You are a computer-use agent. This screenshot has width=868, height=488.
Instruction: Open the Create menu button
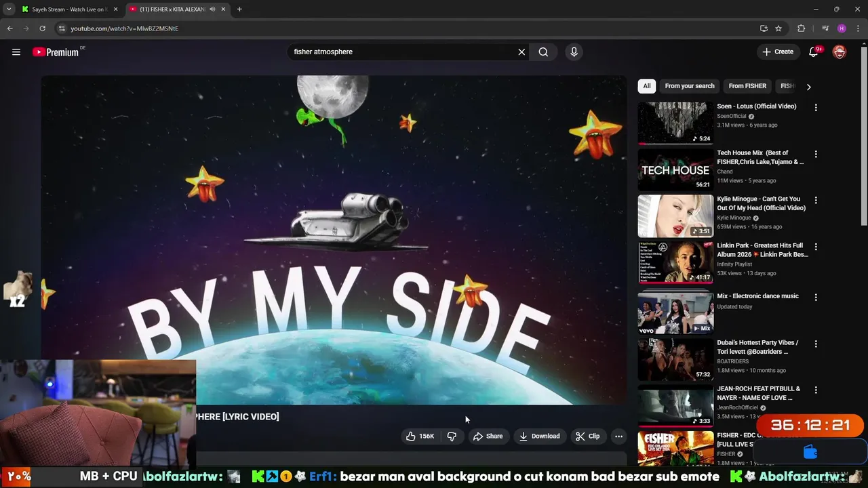point(778,52)
